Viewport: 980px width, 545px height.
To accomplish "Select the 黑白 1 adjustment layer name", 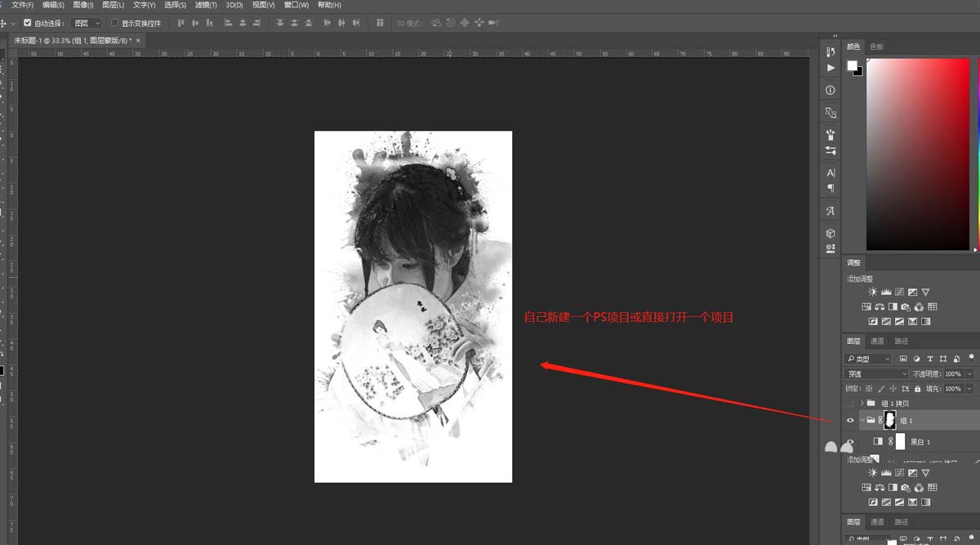I will pyautogui.click(x=920, y=441).
